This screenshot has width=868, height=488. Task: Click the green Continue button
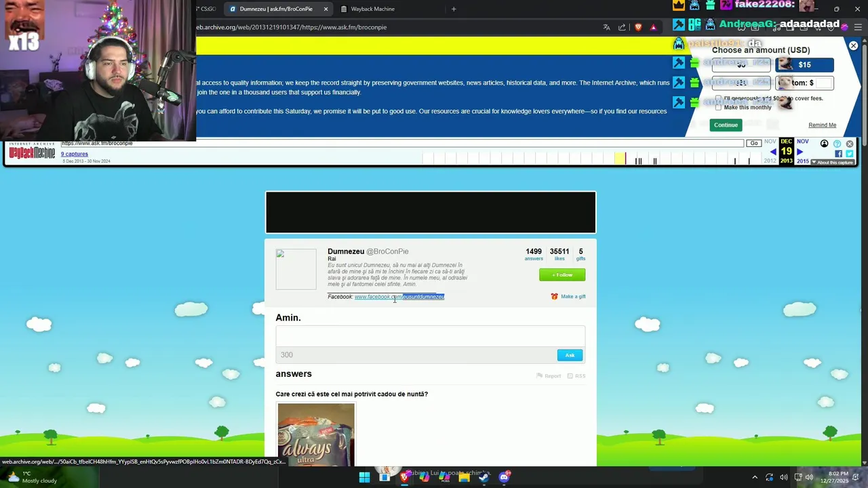click(726, 125)
